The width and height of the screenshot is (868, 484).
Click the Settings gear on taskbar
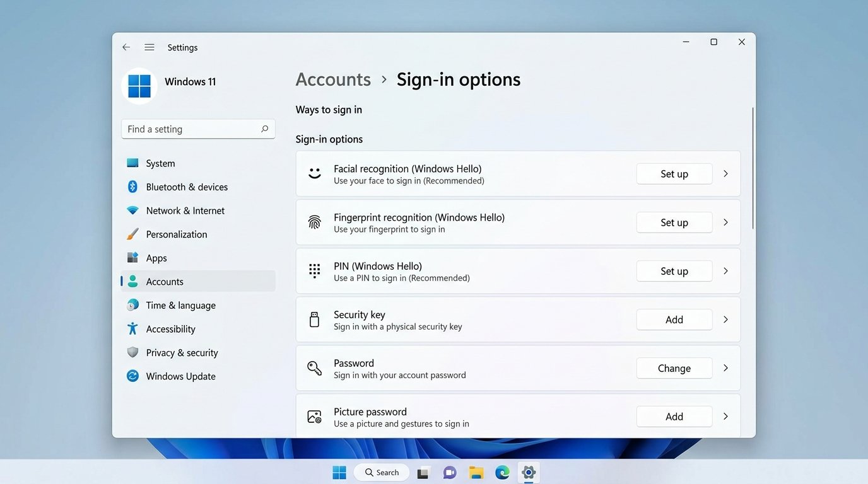pyautogui.click(x=529, y=473)
